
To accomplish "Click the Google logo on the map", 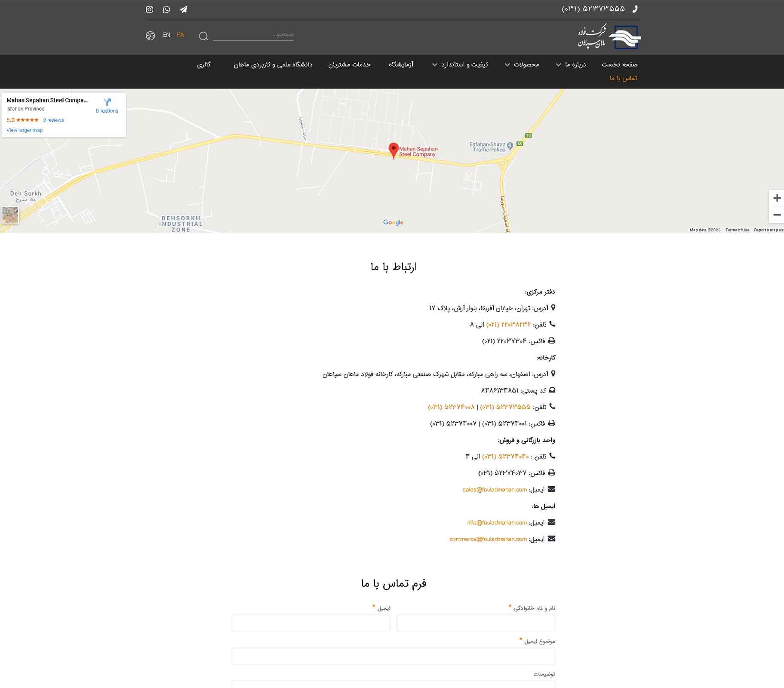I will pos(393,222).
